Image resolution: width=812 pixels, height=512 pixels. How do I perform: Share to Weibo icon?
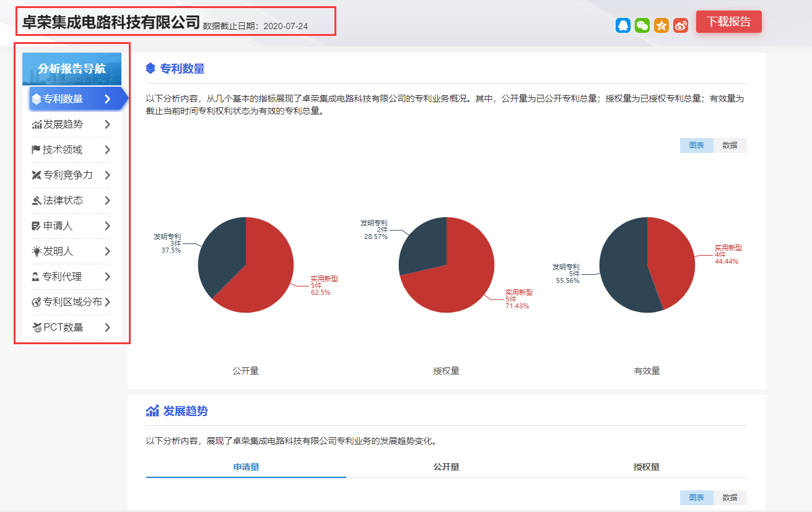(681, 25)
